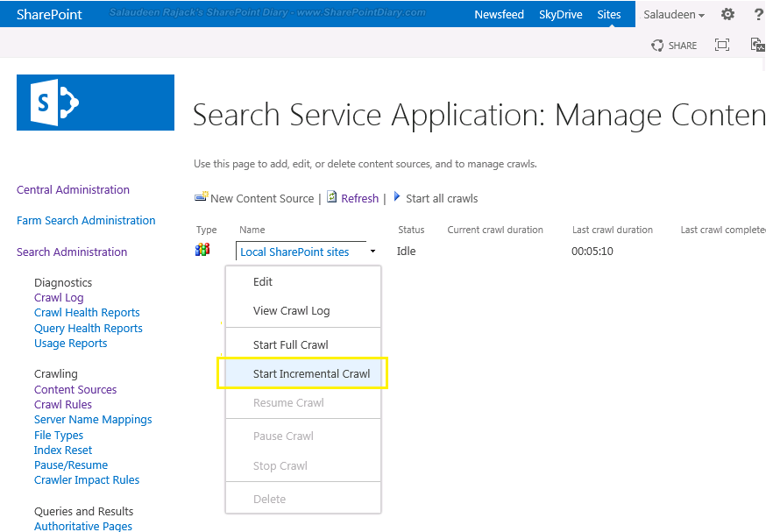Select Start Incremental Crawl menu item
The height and width of the screenshot is (532, 766).
point(311,373)
